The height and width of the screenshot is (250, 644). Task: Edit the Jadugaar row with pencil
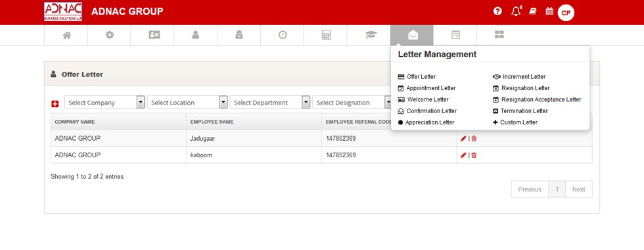pos(463,139)
